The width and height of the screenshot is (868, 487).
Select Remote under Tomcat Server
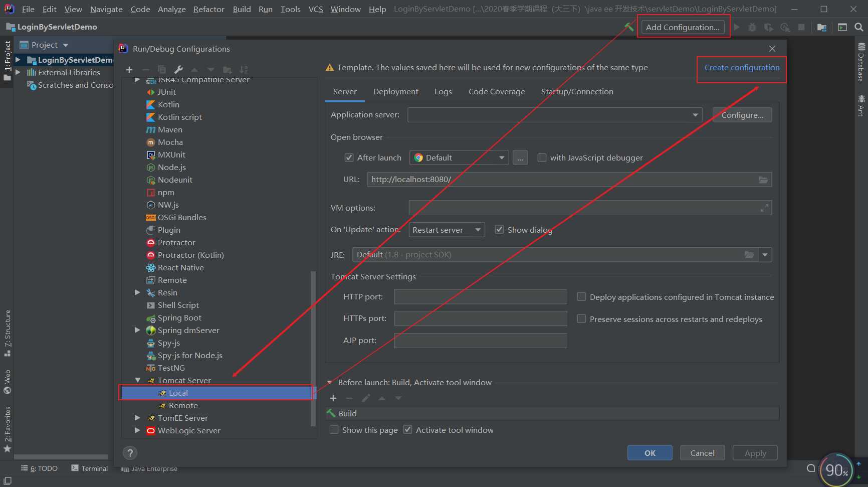point(183,405)
